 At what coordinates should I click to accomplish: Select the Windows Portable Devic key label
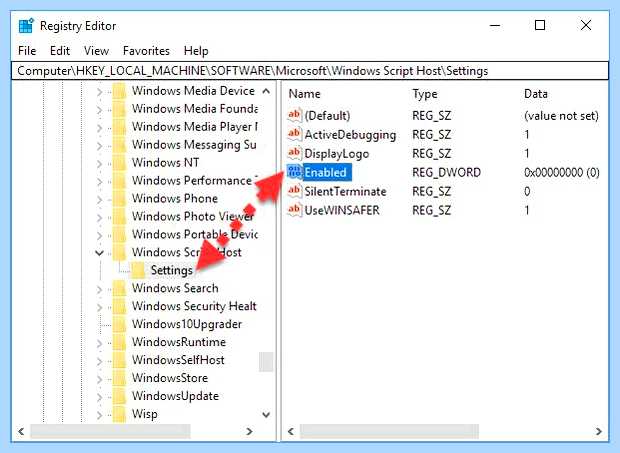pyautogui.click(x=195, y=234)
